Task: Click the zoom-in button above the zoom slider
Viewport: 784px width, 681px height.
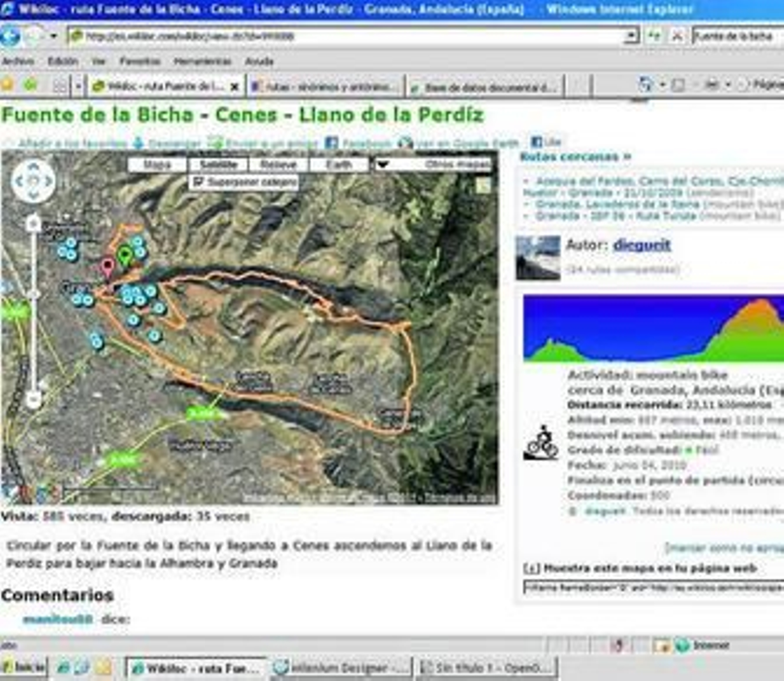Action: click(33, 224)
